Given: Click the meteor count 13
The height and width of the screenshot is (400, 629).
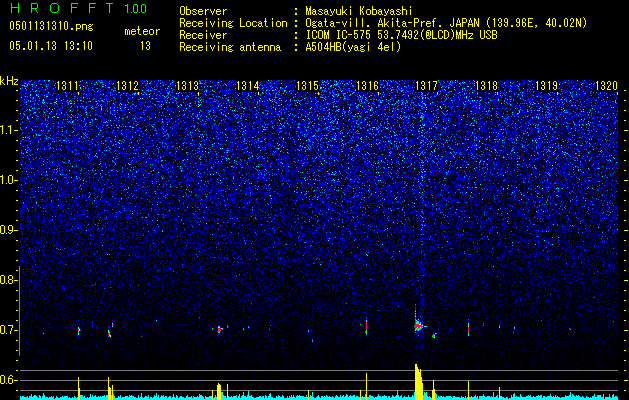Looking at the screenshot, I should (145, 46).
